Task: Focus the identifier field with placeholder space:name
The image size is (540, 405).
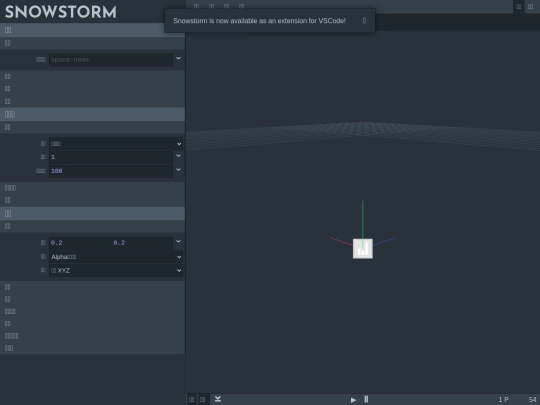Action: [x=111, y=60]
